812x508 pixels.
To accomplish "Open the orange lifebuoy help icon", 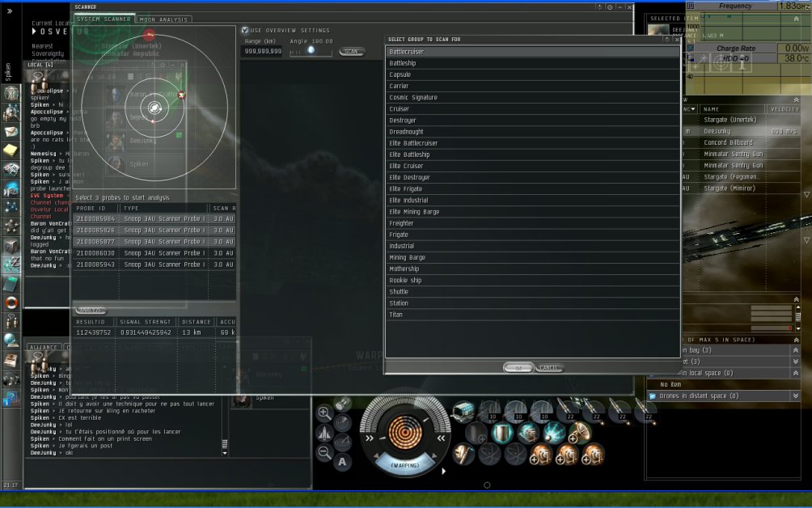I will tap(11, 303).
